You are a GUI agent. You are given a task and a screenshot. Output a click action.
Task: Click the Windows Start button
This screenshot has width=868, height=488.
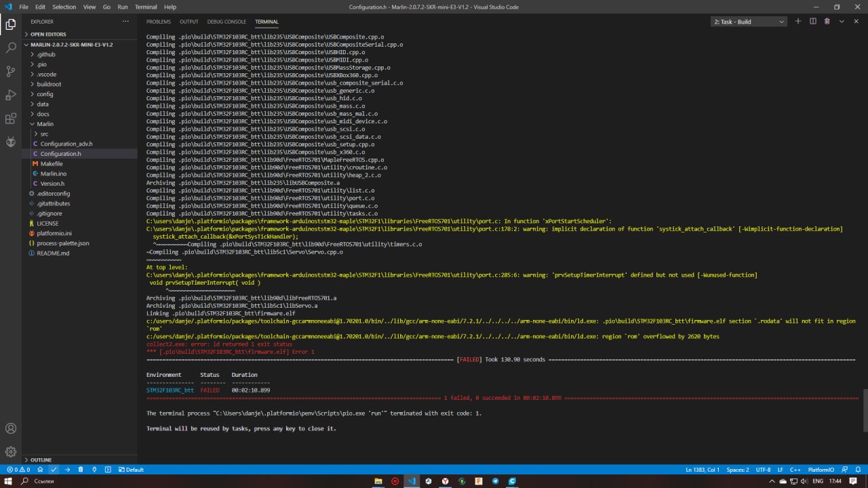pos(8,481)
